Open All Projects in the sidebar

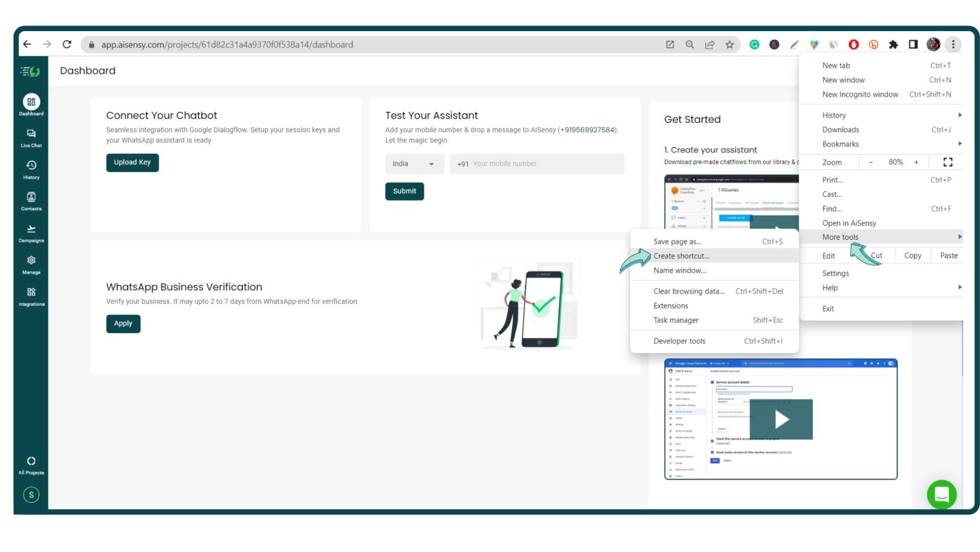coord(31,466)
